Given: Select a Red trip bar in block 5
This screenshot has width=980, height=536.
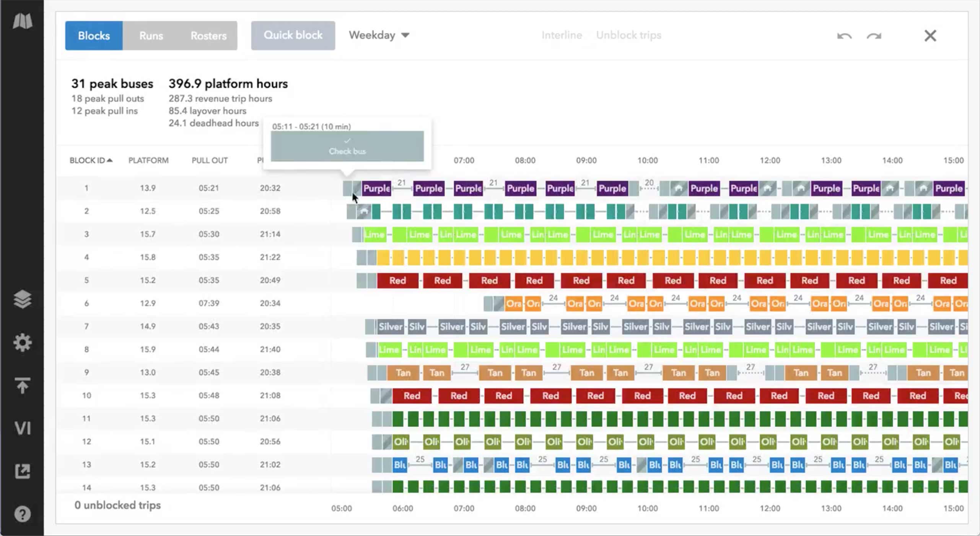Looking at the screenshot, I should point(397,280).
